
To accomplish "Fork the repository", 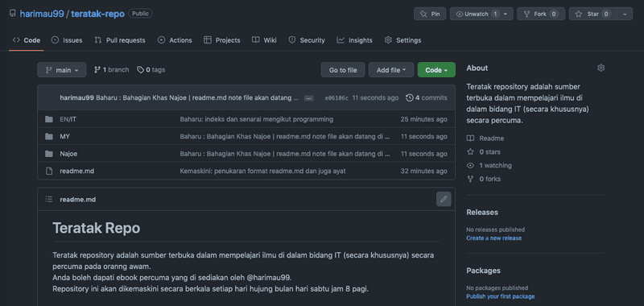I will coord(541,14).
